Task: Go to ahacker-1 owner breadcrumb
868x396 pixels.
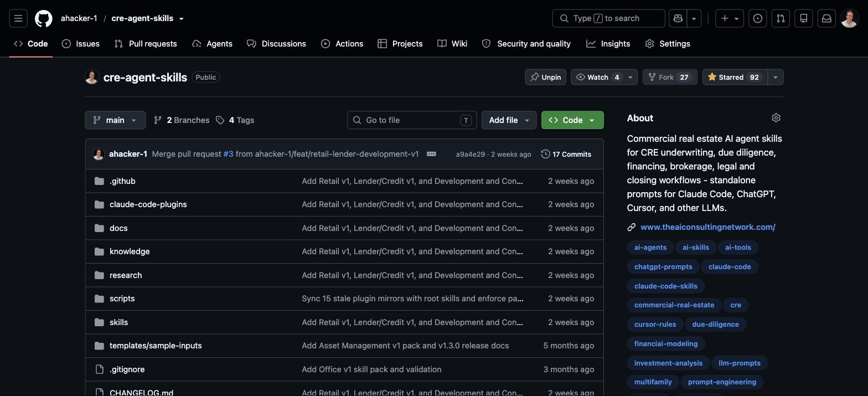Action: pos(79,18)
